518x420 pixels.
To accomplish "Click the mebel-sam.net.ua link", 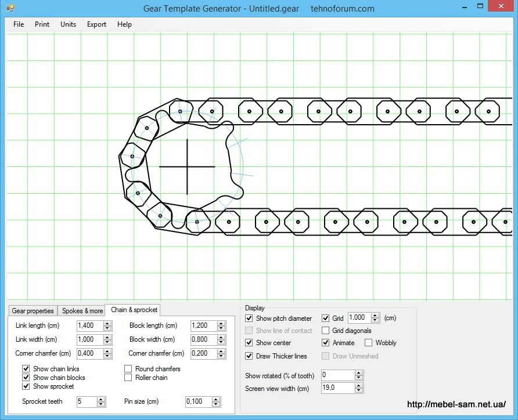I will [x=456, y=405].
